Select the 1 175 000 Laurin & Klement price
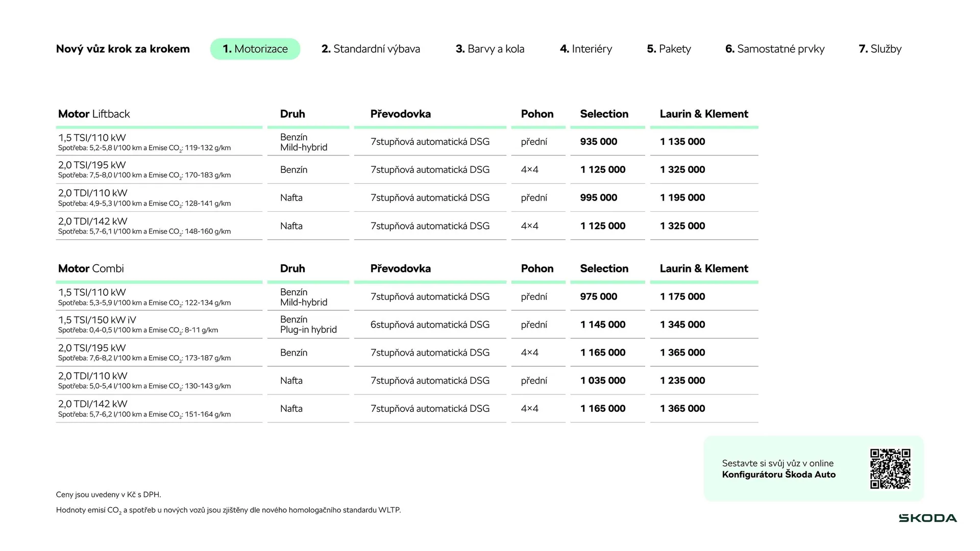This screenshot has width=980, height=551. (x=682, y=296)
